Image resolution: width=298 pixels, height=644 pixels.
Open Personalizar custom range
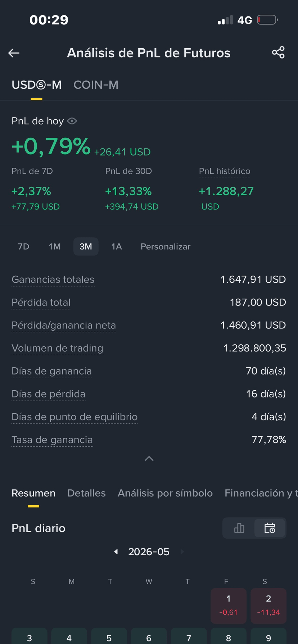(x=166, y=247)
